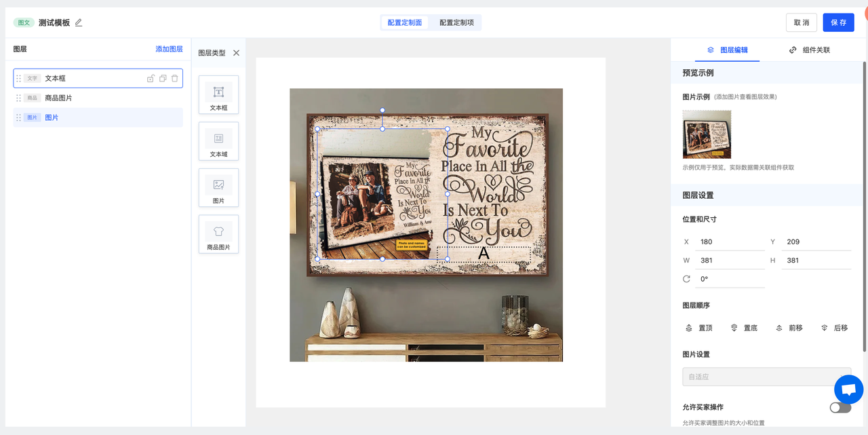
Task: Open the 图层编辑 tab
Action: 727,50
